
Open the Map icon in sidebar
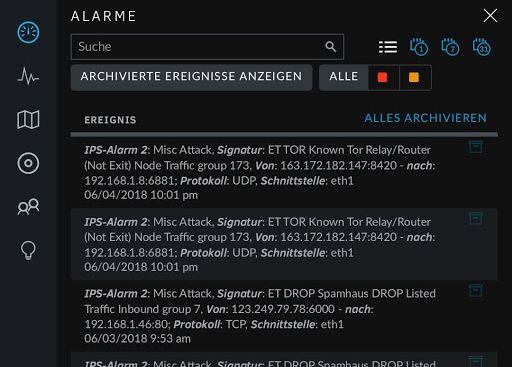coord(28,119)
